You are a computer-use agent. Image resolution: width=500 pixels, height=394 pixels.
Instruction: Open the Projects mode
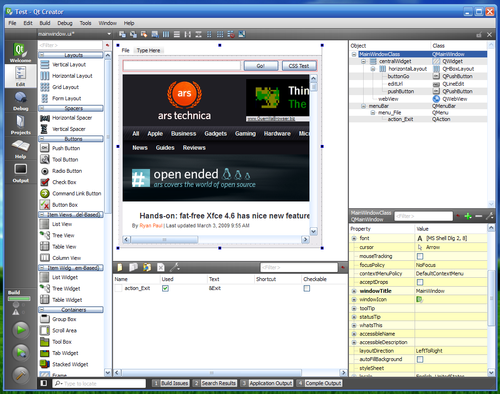(20, 124)
